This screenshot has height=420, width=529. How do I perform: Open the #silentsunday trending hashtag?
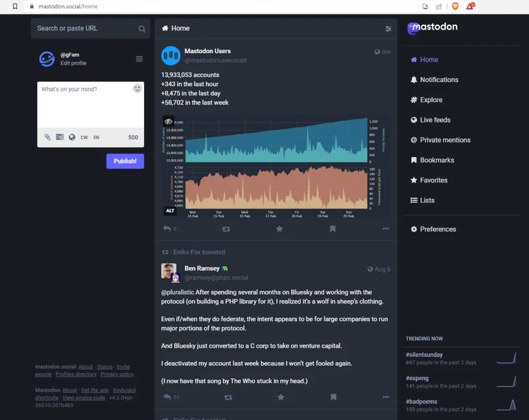[424, 354]
